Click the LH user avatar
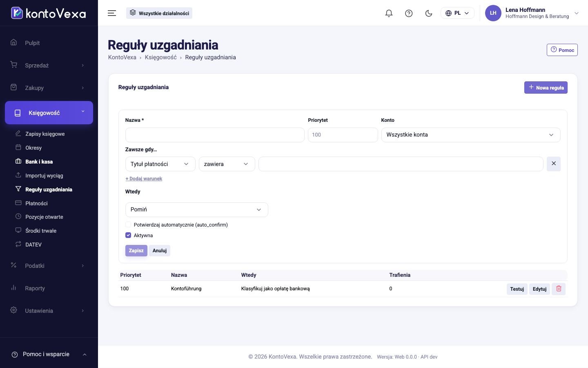Image resolution: width=588 pixels, height=368 pixels. pyautogui.click(x=493, y=13)
